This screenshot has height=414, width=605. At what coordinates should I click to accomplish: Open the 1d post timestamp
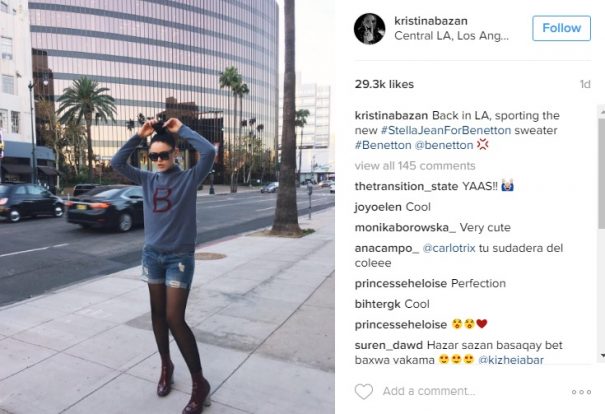click(x=585, y=84)
